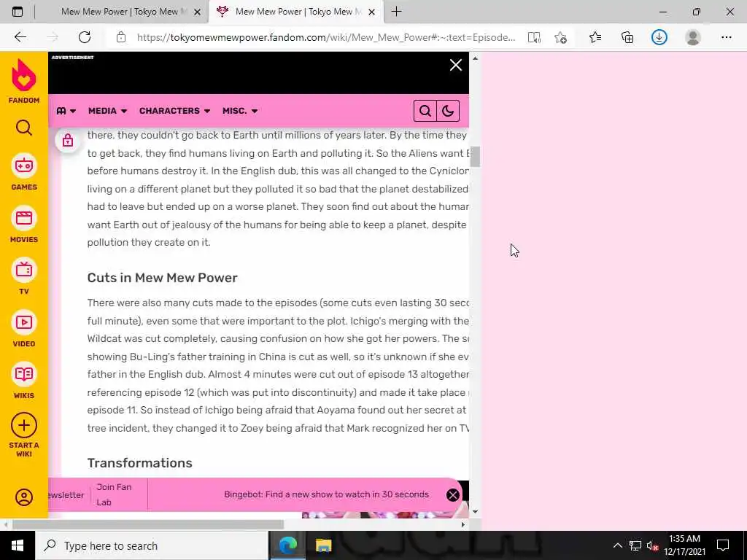Dismiss the Bingebot notification bar
This screenshot has height=560, width=747.
click(452, 495)
